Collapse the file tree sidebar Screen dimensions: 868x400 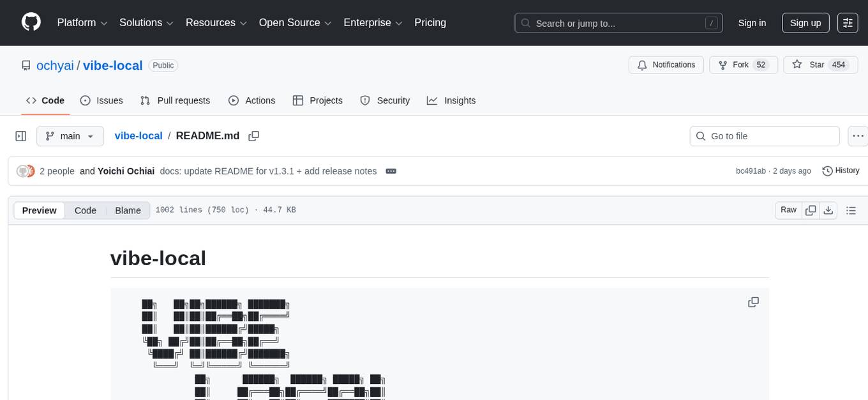click(21, 136)
